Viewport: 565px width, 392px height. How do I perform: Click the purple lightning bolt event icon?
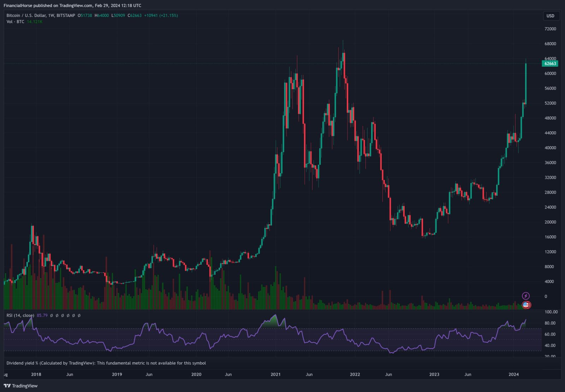coord(526,296)
